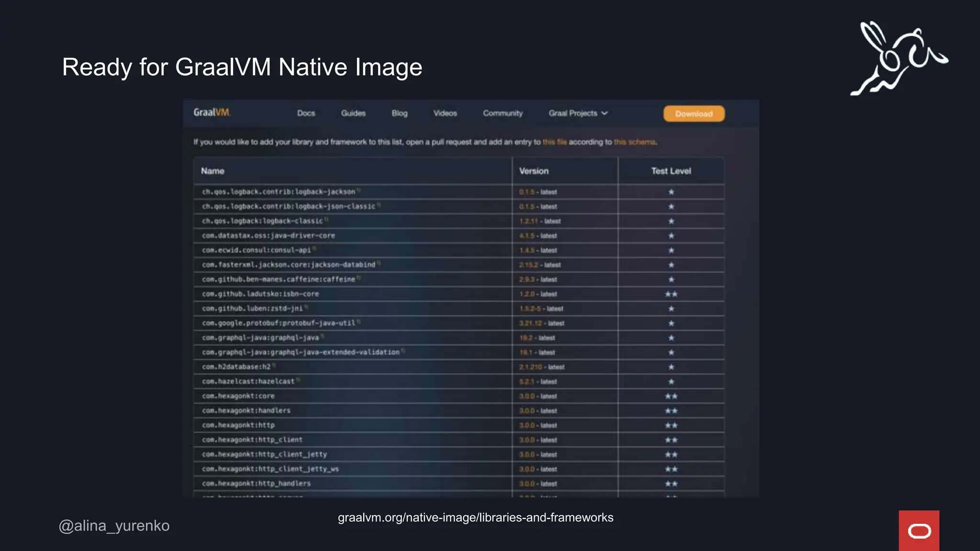
Task: Select com.hexagonkt:handlers entry
Action: click(x=246, y=410)
